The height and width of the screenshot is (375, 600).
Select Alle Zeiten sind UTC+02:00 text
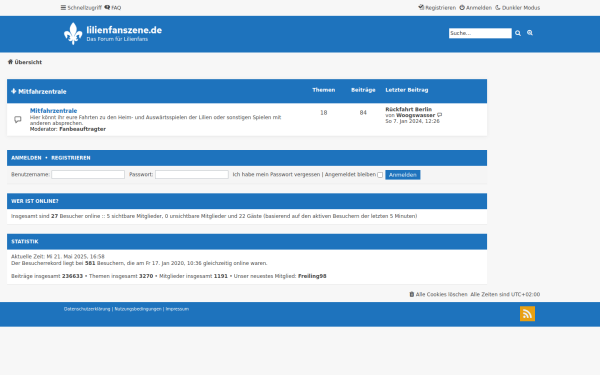pos(505,294)
